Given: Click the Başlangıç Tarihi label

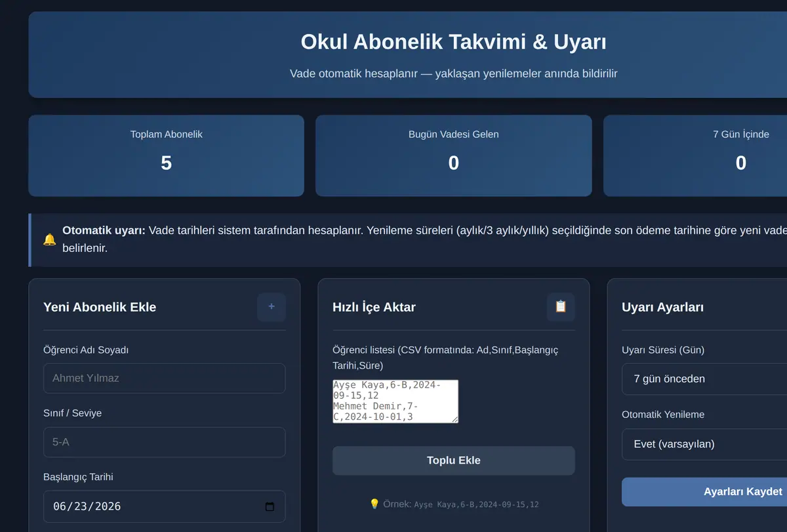Looking at the screenshot, I should coord(78,477).
